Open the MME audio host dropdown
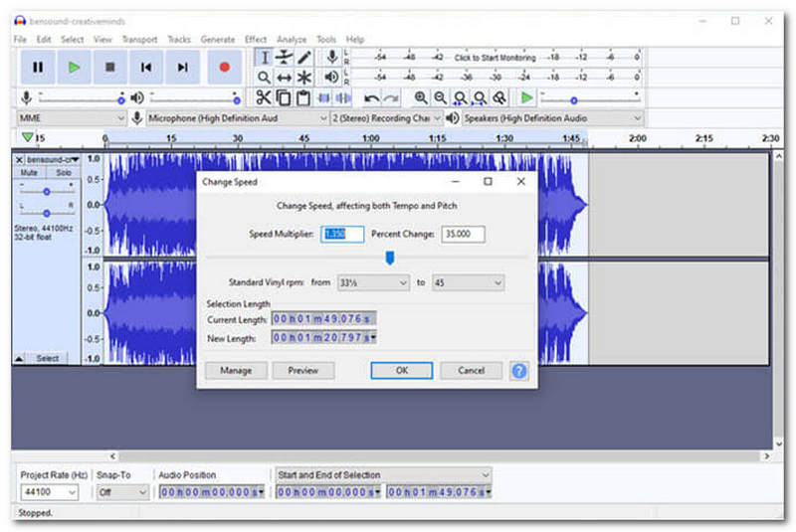 pyautogui.click(x=72, y=118)
